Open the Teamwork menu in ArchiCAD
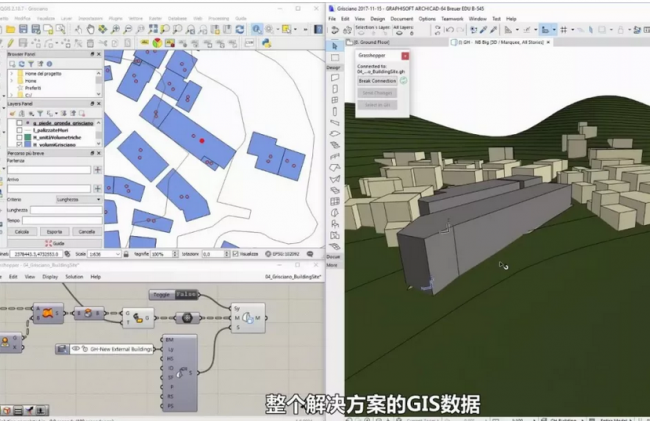 click(451, 18)
